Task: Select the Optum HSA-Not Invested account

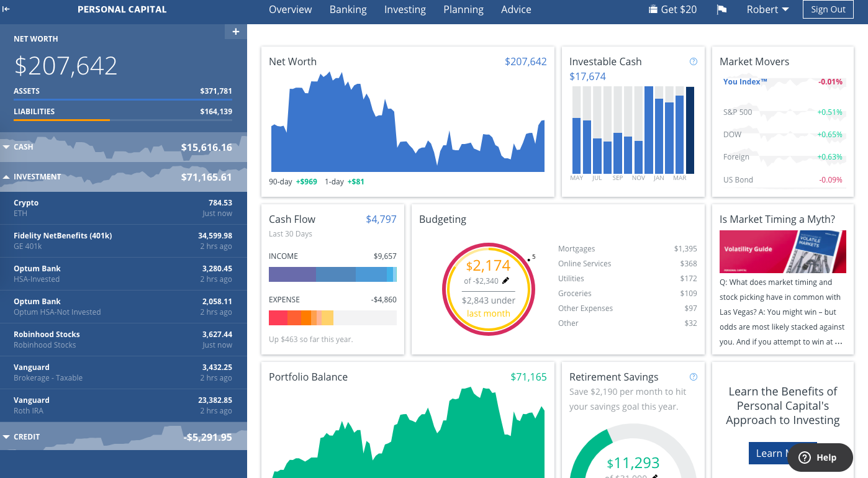Action: tap(124, 307)
